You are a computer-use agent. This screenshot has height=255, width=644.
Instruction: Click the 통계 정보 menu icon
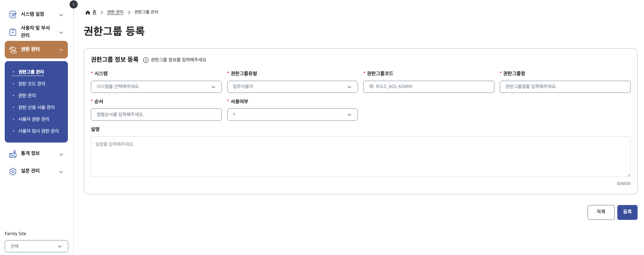point(13,154)
